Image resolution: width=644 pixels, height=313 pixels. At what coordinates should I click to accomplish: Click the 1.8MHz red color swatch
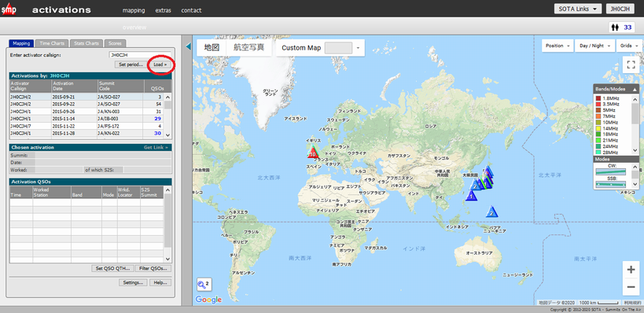(x=598, y=98)
